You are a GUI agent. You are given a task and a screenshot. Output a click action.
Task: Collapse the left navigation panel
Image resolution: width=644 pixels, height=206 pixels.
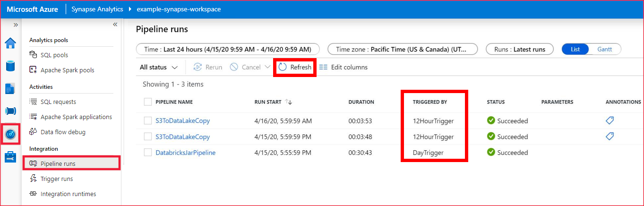coord(115,25)
